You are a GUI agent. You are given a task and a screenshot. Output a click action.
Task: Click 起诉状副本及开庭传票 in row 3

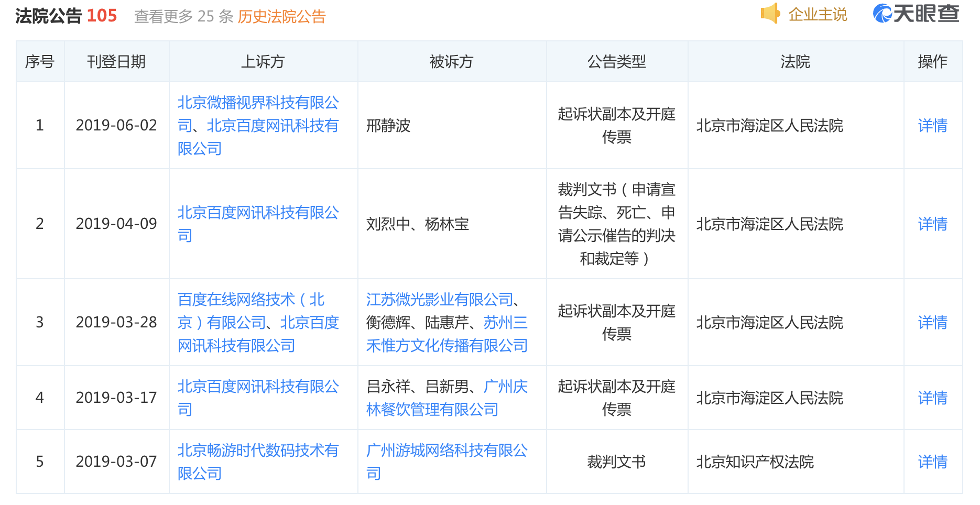tap(617, 323)
